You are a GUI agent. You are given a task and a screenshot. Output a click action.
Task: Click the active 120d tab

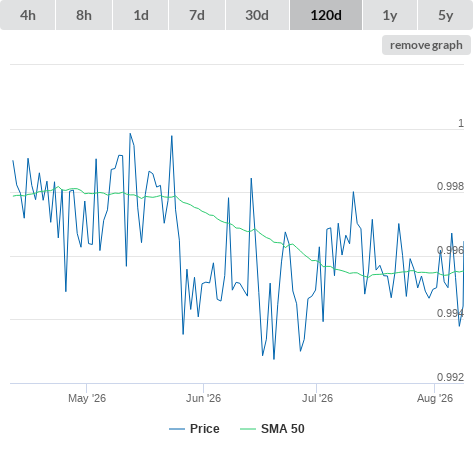coord(326,15)
